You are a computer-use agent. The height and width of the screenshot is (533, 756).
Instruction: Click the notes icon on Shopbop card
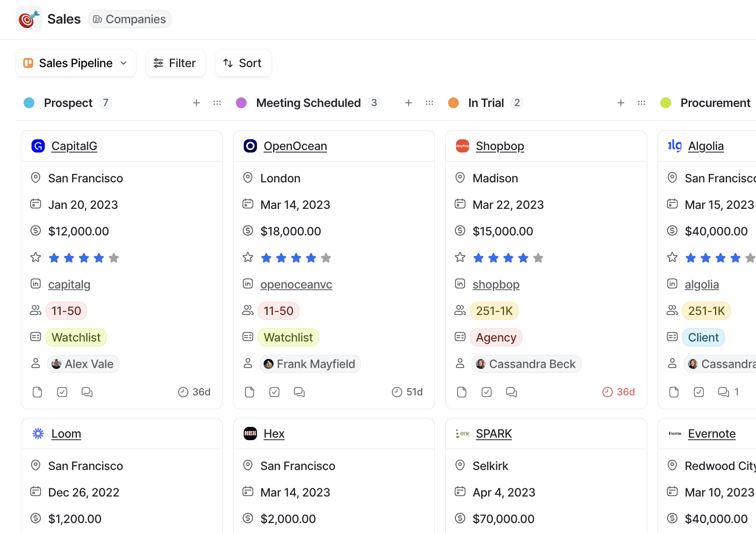[x=462, y=392]
